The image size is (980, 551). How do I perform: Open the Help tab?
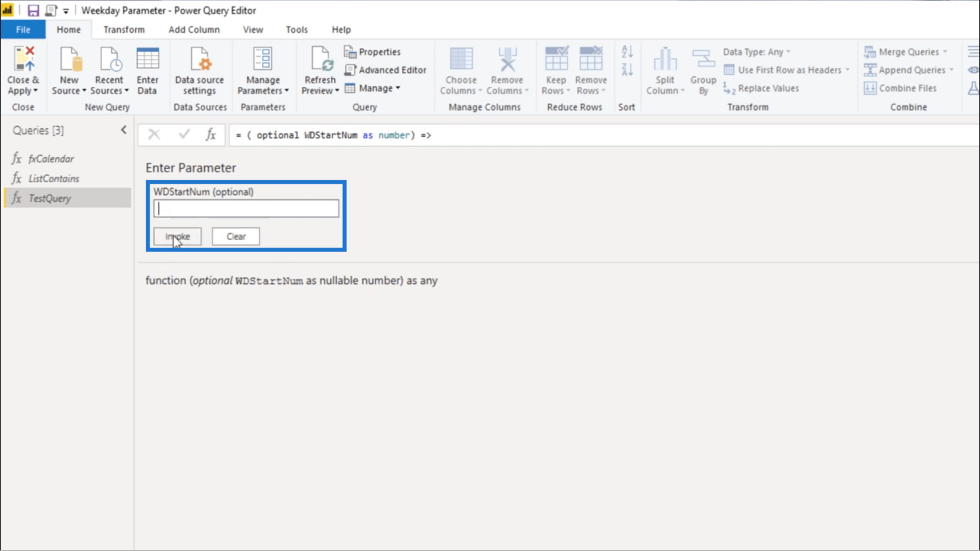[341, 30]
